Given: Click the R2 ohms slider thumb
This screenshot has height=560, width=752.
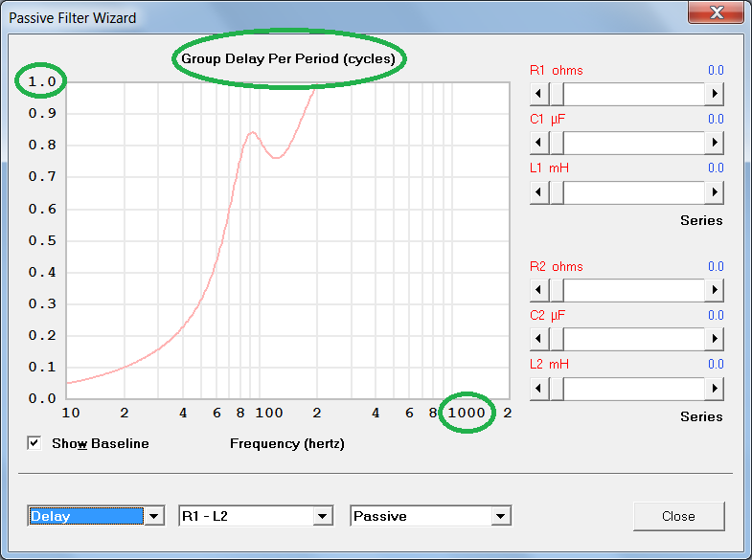Looking at the screenshot, I should pyautogui.click(x=557, y=290).
